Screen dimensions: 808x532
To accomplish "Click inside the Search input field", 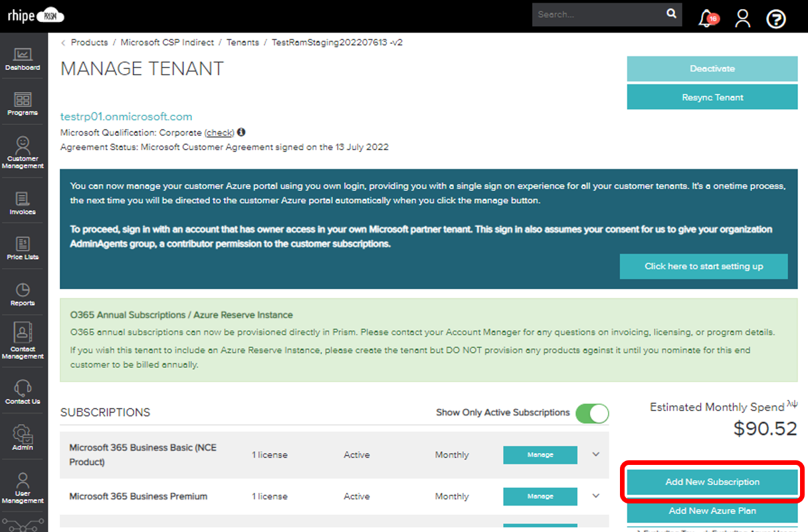I will coord(598,15).
